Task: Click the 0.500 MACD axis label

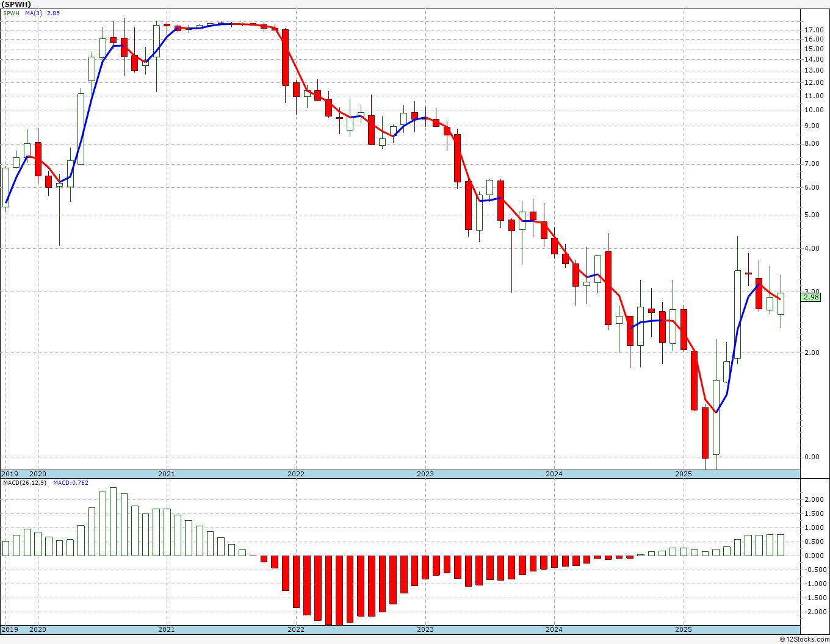Action: tap(814, 542)
